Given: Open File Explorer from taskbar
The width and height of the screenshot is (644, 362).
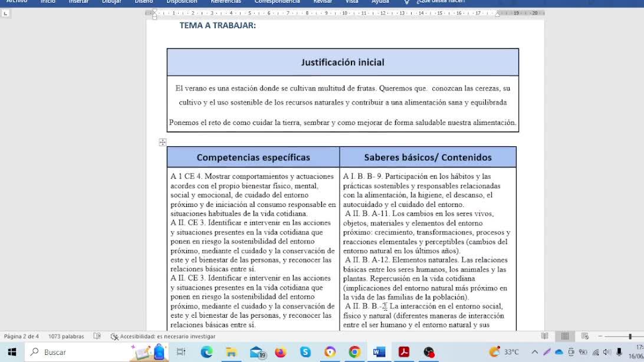Looking at the screenshot, I should [x=231, y=352].
